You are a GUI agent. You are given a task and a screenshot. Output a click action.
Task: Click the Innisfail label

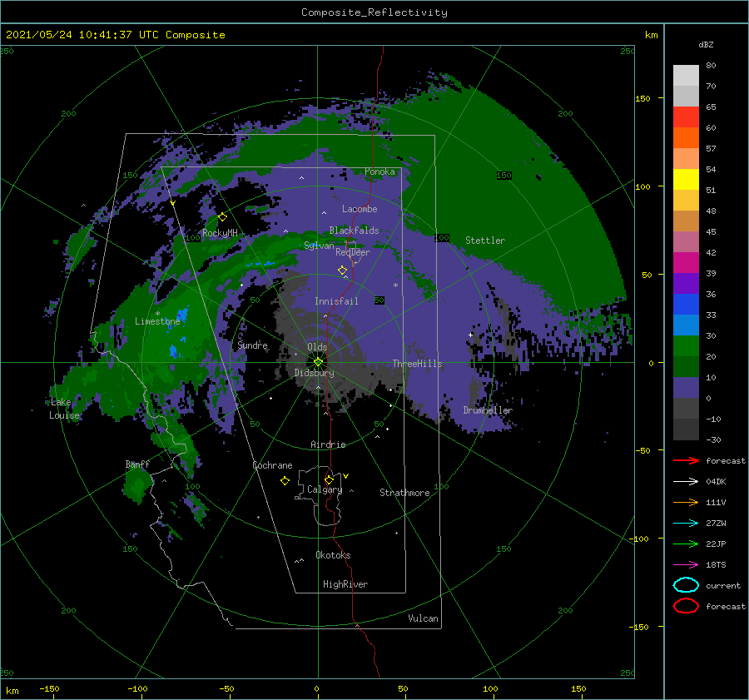pyautogui.click(x=336, y=301)
